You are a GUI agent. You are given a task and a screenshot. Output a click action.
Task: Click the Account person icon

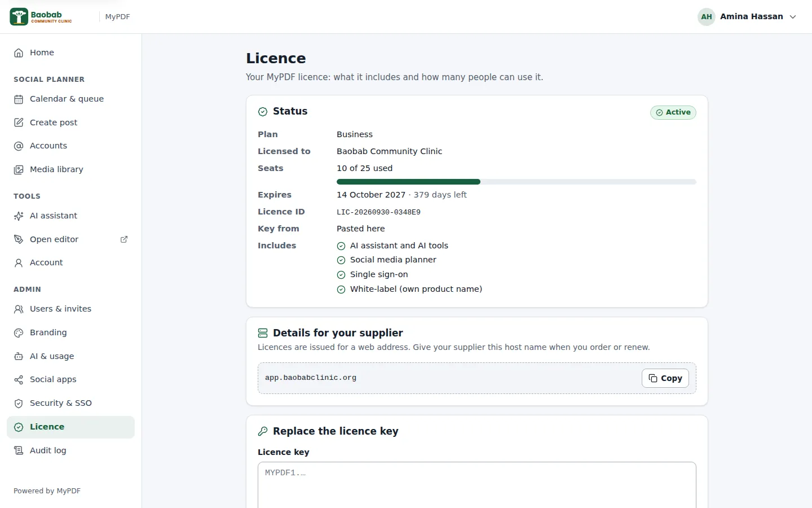tap(19, 262)
